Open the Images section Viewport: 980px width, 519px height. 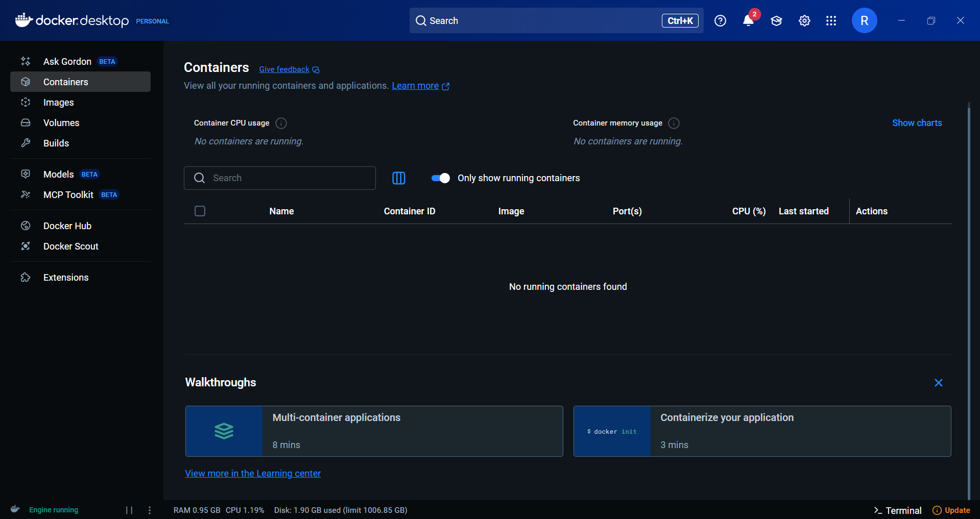pyautogui.click(x=80, y=102)
